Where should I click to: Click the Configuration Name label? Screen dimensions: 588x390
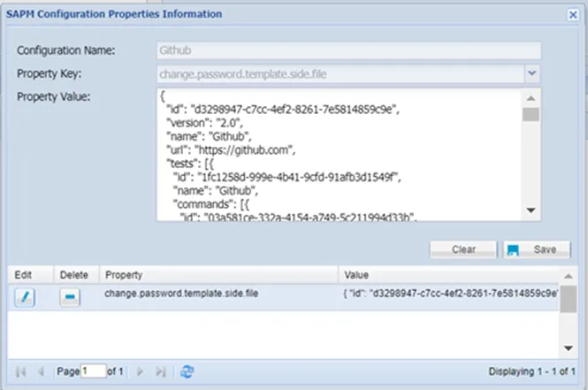tap(66, 50)
